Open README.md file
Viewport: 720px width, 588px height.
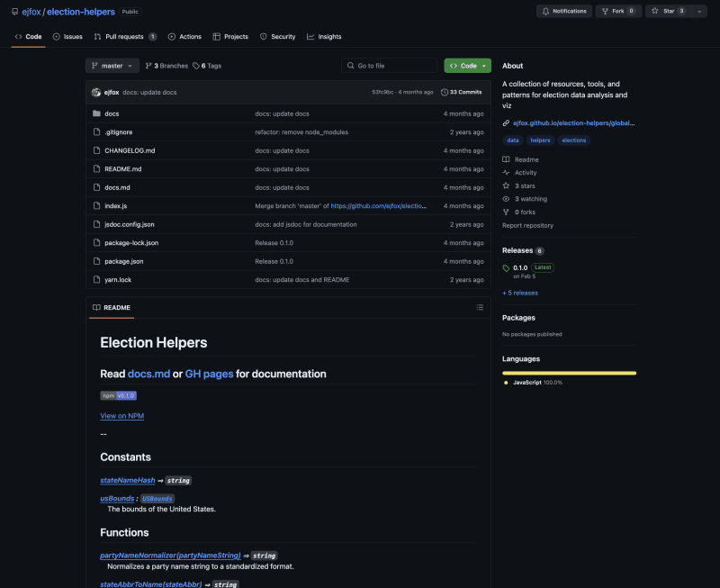click(123, 169)
